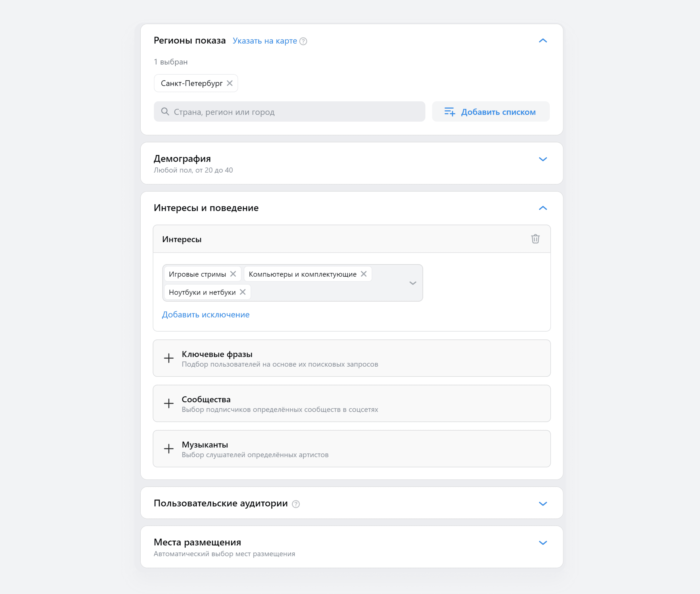Remove the Компьютеры и комплектующие interest tag

[x=364, y=274]
